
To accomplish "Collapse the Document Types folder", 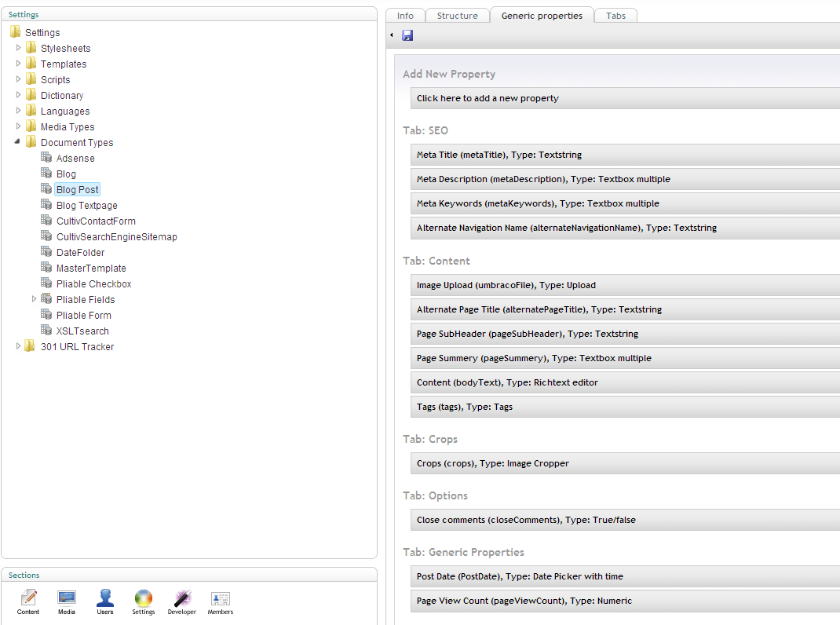I will point(19,142).
